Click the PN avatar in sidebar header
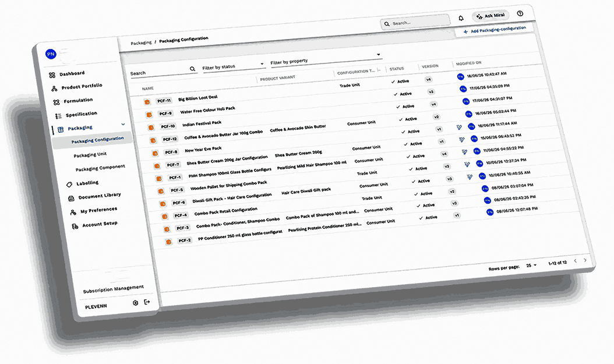The width and height of the screenshot is (614, 364). [51, 54]
